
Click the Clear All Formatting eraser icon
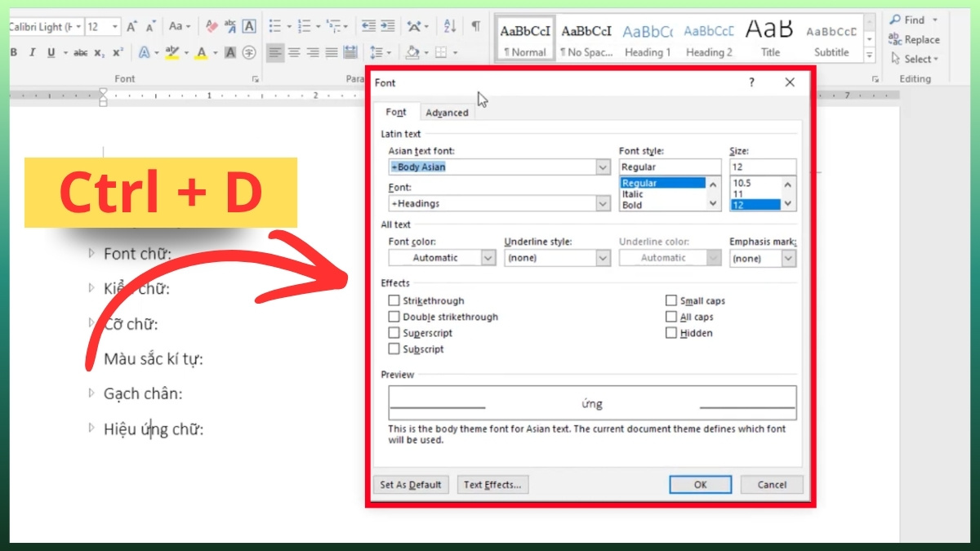click(x=211, y=27)
